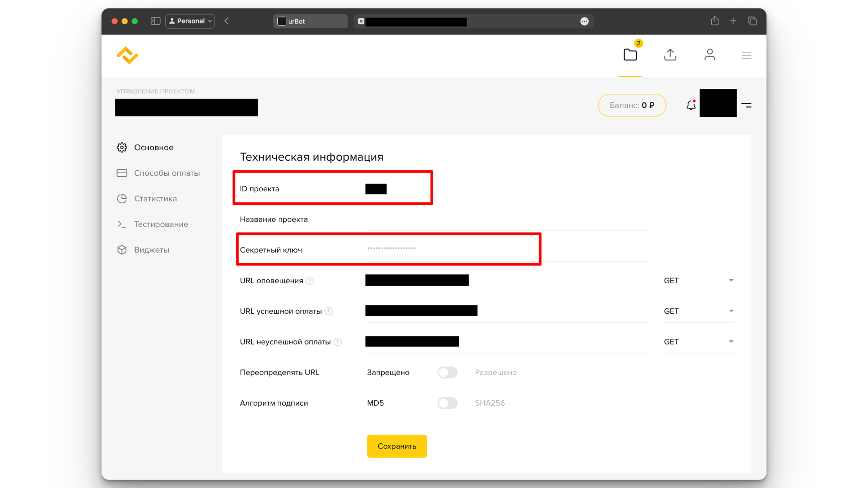Open the Personal profile dropdown in Safari

[190, 21]
